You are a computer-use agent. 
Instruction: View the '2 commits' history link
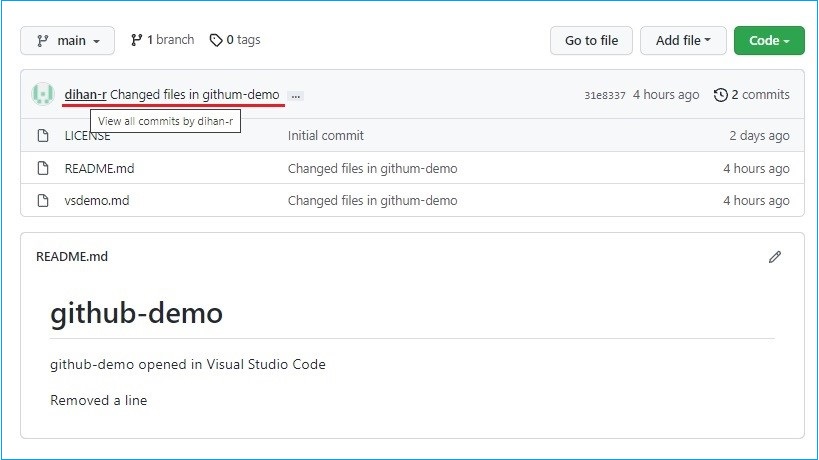[760, 95]
